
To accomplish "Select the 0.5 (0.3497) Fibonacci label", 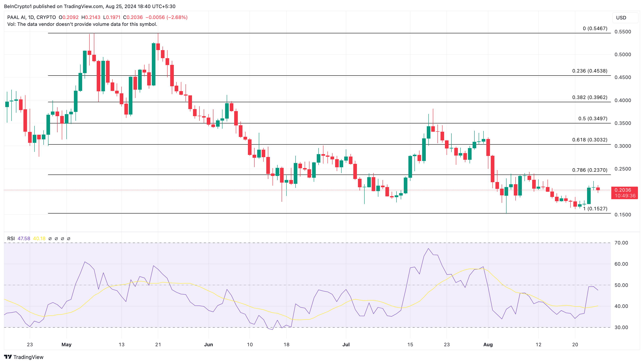I will [x=593, y=119].
